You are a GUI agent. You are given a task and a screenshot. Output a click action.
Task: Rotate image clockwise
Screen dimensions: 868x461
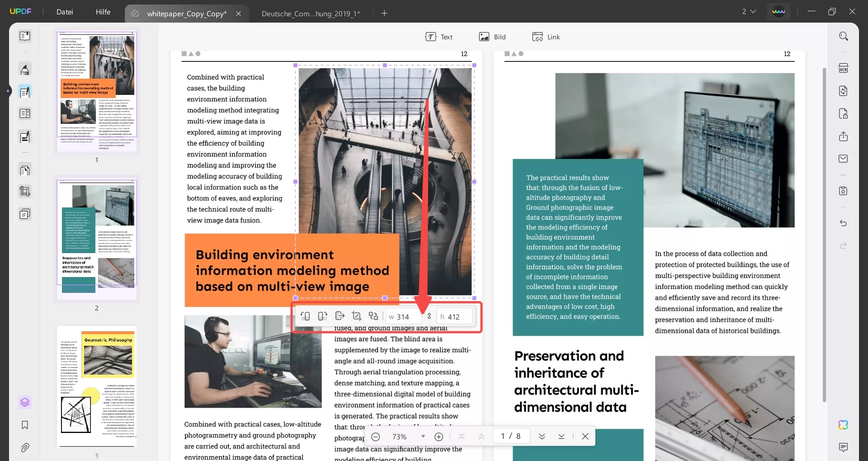click(x=322, y=316)
